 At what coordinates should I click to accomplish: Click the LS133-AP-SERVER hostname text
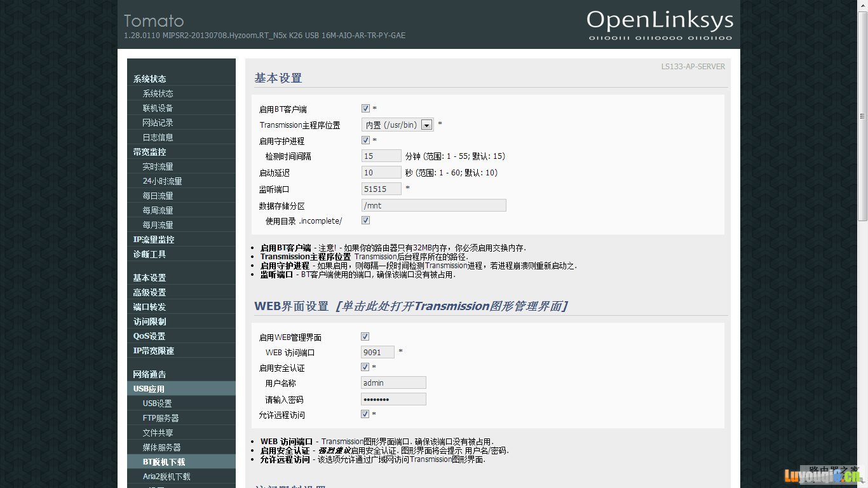click(x=693, y=67)
